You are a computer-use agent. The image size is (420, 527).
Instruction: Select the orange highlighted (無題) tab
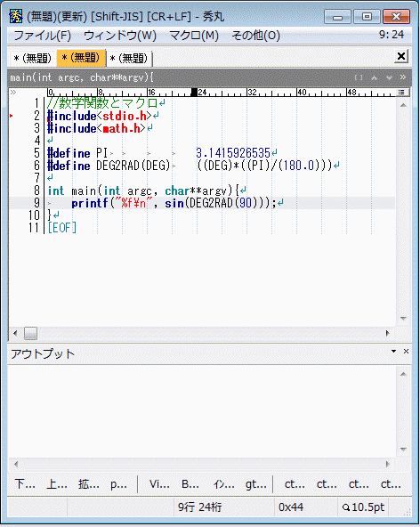pyautogui.click(x=81, y=58)
